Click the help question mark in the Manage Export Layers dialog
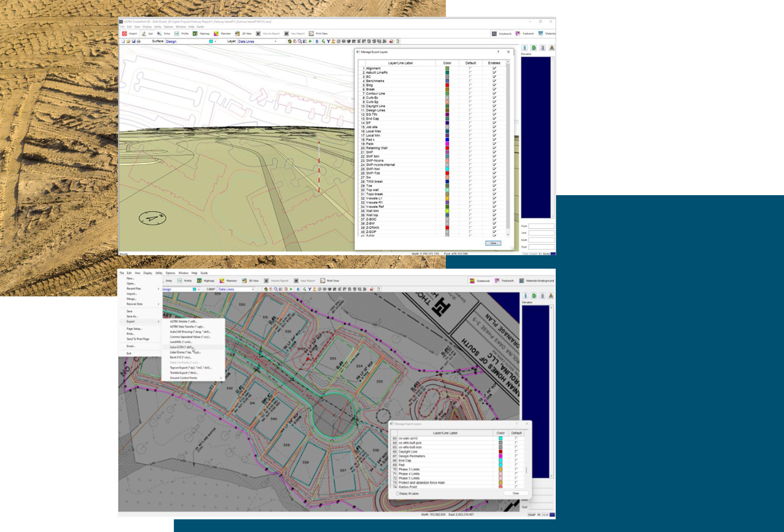 tap(498, 52)
